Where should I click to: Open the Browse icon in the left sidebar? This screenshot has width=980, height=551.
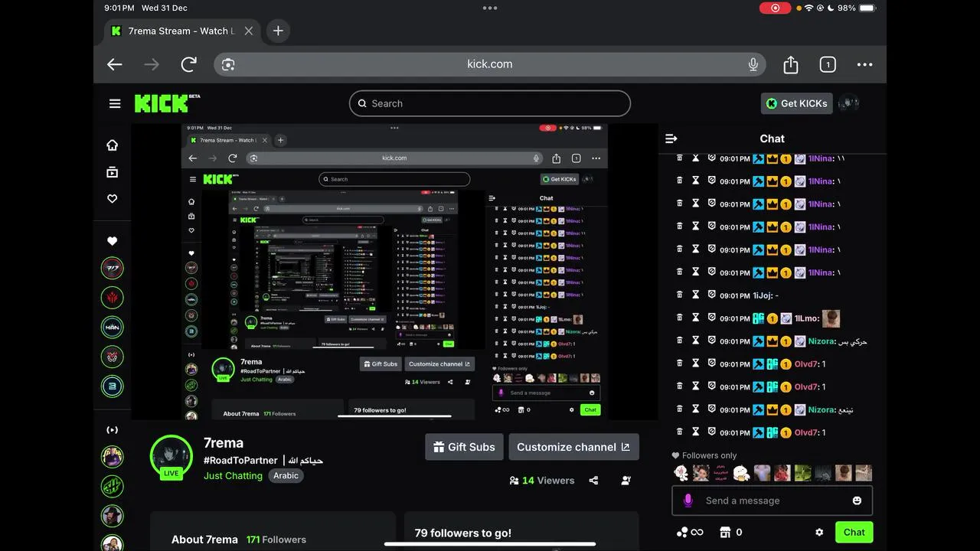click(113, 172)
